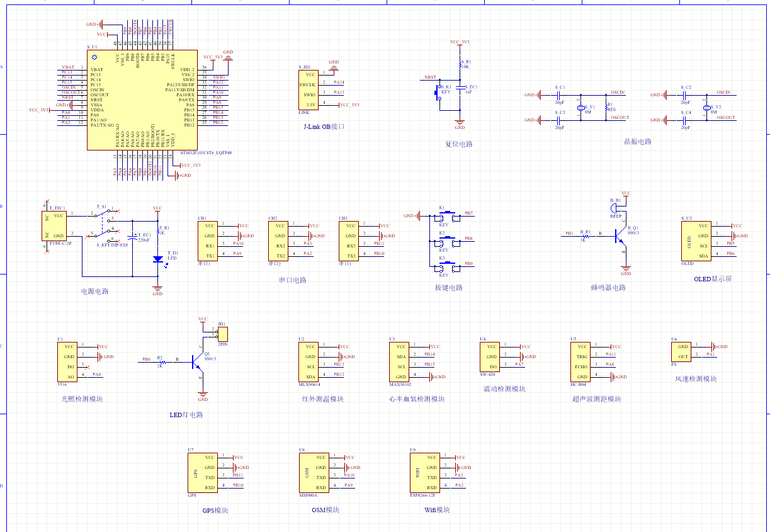Select the S_C1 20pF capacitor

[559, 95]
